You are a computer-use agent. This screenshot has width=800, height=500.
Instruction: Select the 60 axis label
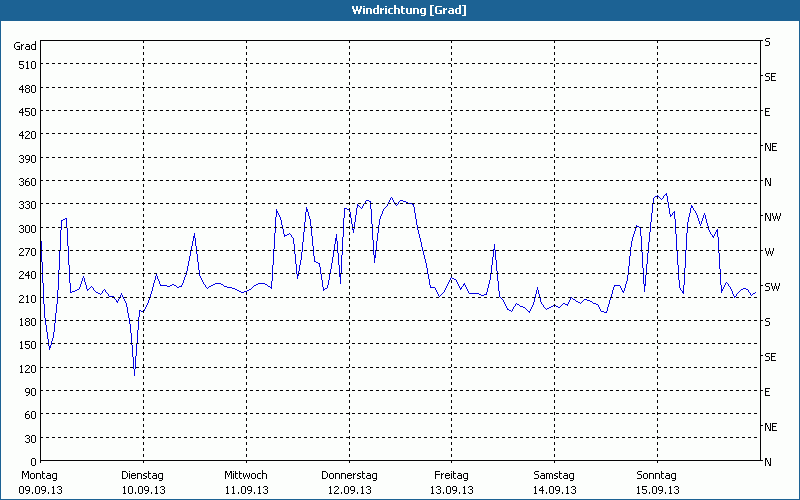[31, 415]
